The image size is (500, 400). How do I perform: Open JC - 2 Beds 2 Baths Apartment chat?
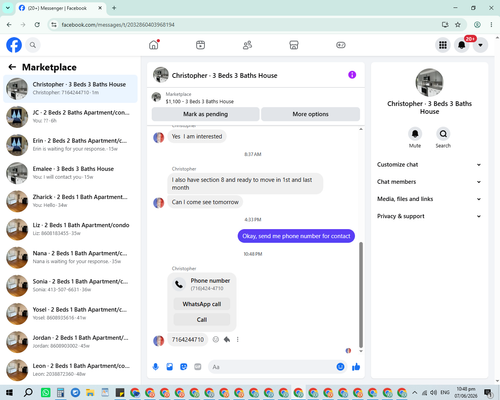coord(70,117)
